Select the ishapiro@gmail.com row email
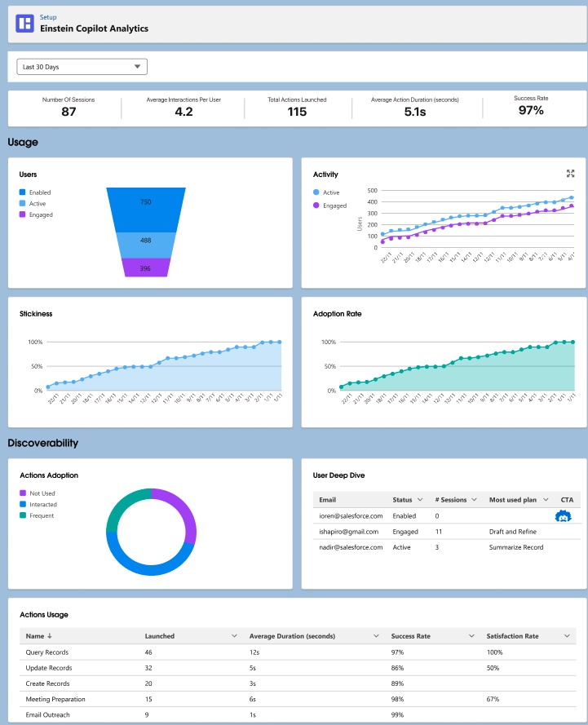588x725 pixels. point(348,532)
